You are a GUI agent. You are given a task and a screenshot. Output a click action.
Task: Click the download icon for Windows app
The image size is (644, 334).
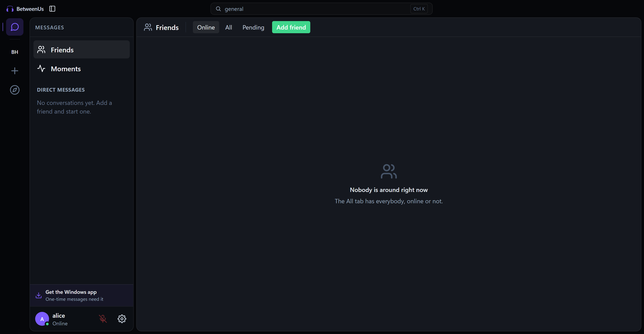point(38,295)
